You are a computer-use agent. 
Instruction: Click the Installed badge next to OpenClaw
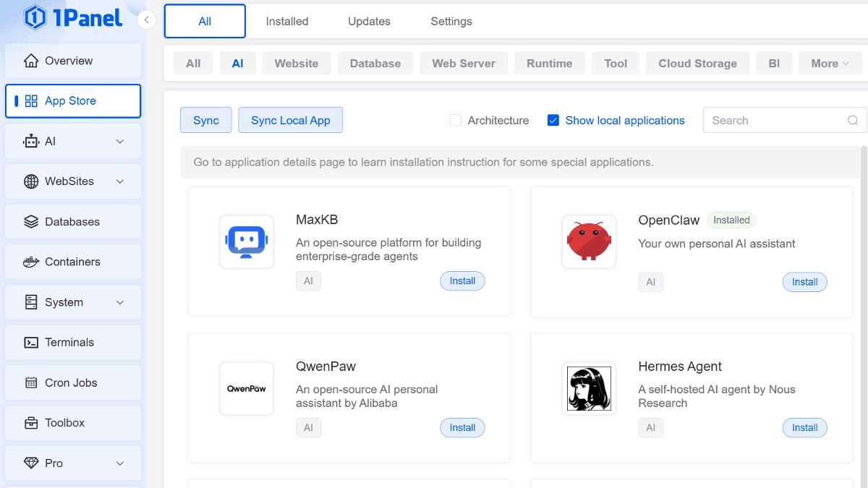click(731, 220)
